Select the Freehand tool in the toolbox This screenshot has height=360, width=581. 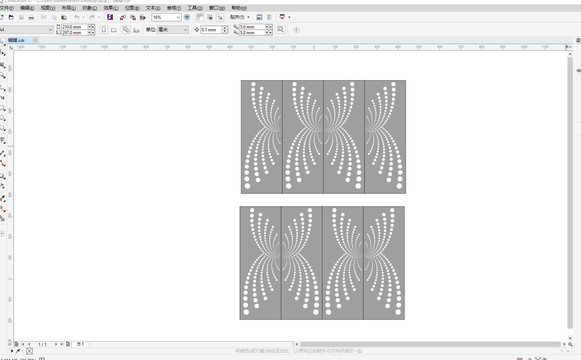point(2,87)
